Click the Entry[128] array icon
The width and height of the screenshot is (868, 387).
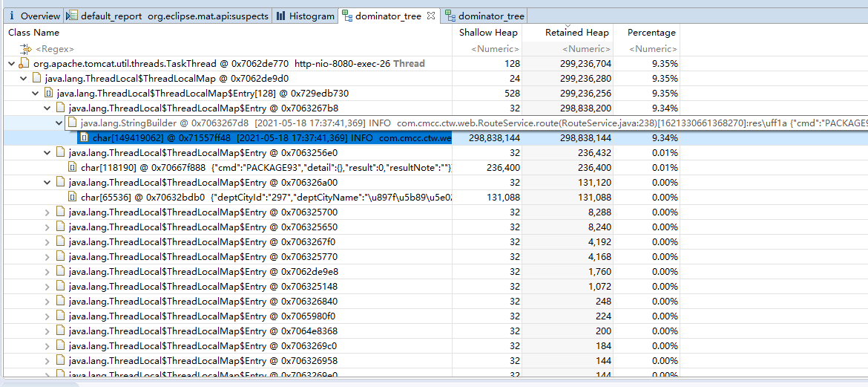click(x=49, y=93)
